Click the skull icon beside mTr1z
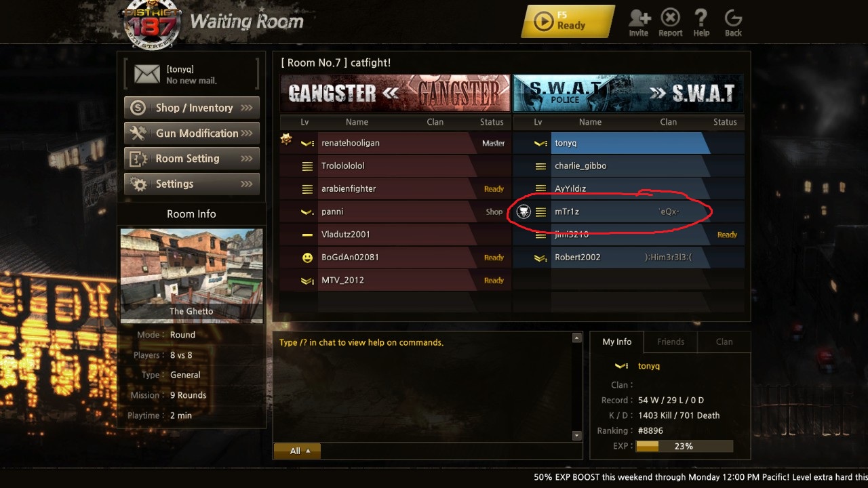 click(524, 211)
